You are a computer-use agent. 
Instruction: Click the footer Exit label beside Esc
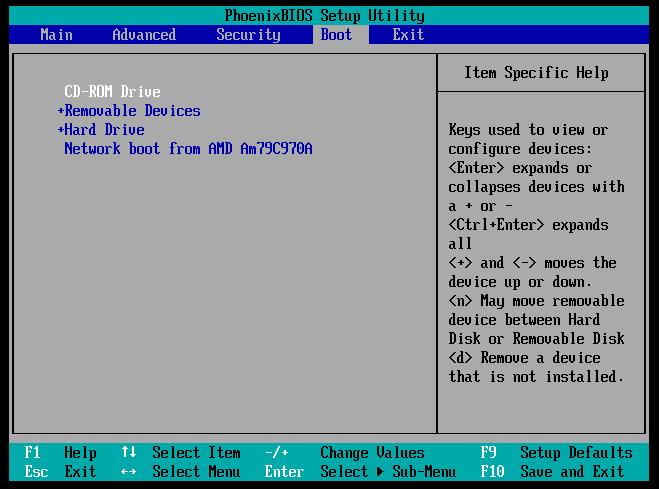80,472
